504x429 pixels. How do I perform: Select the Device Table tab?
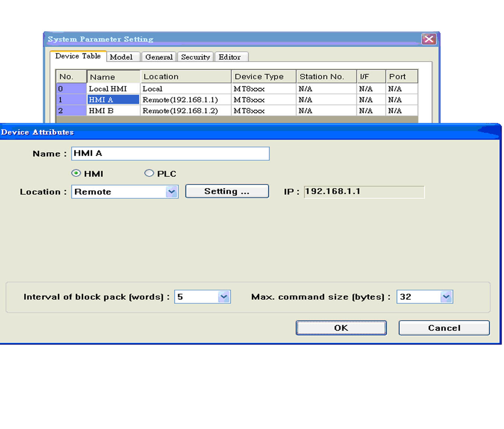point(78,56)
